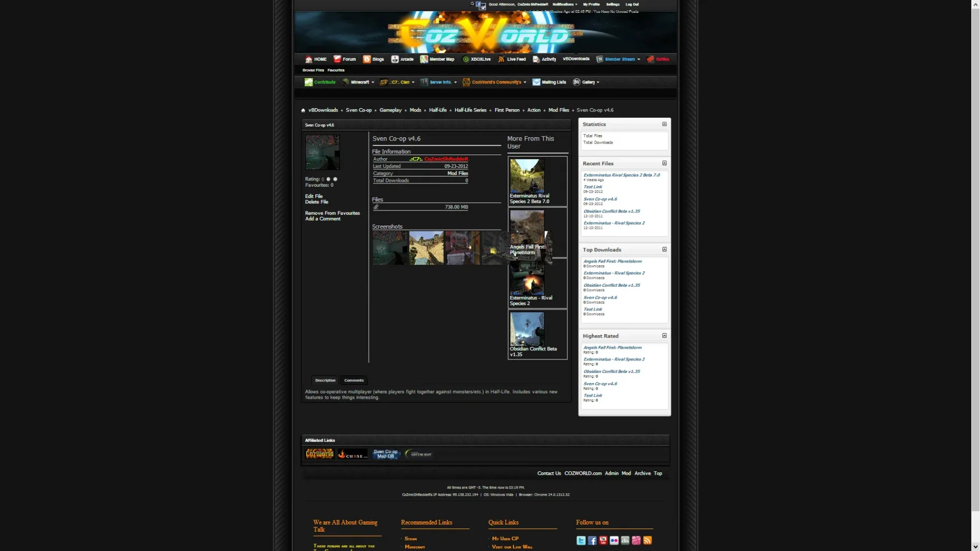Open the Blogs navigation icon
980x551 pixels.
click(x=366, y=59)
